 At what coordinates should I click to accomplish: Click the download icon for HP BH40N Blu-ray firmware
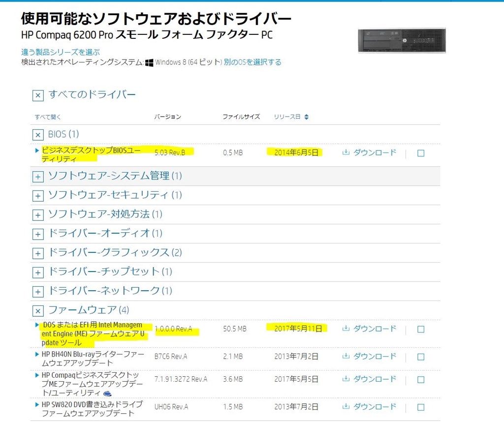point(346,356)
